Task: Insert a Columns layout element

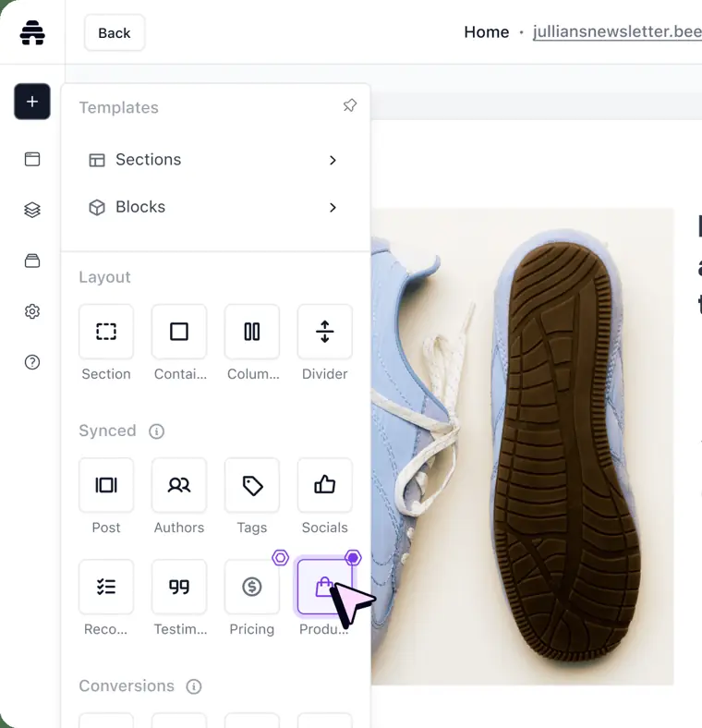Action: tap(252, 332)
